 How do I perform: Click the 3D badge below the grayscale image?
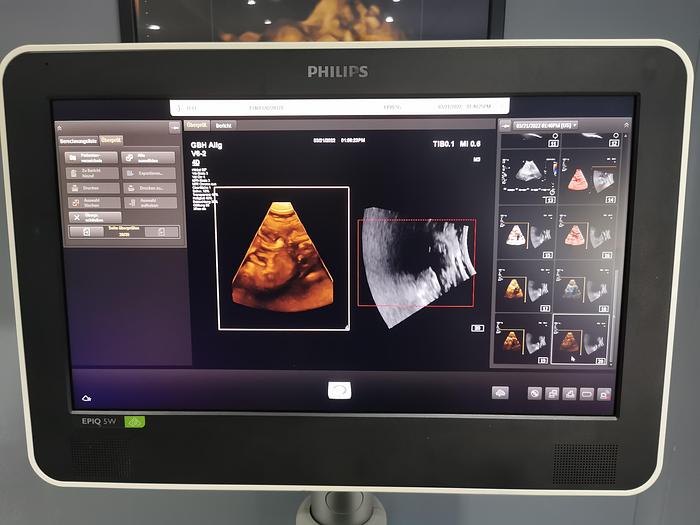(x=478, y=328)
